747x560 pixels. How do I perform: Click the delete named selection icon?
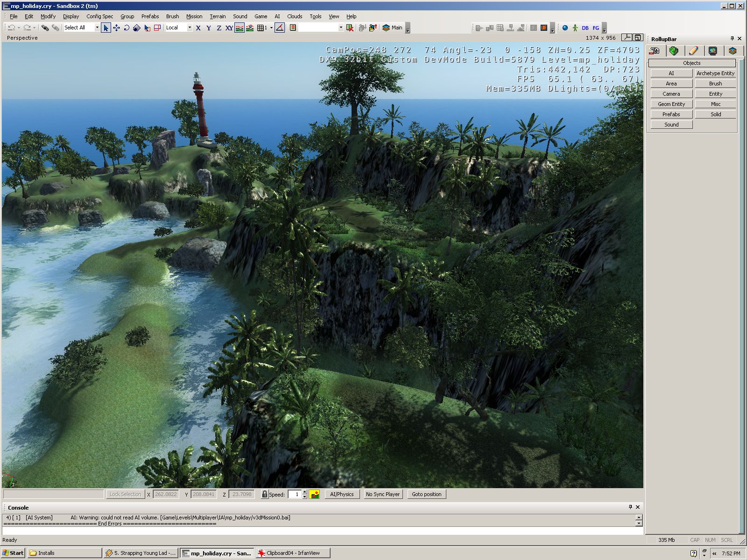(350, 28)
